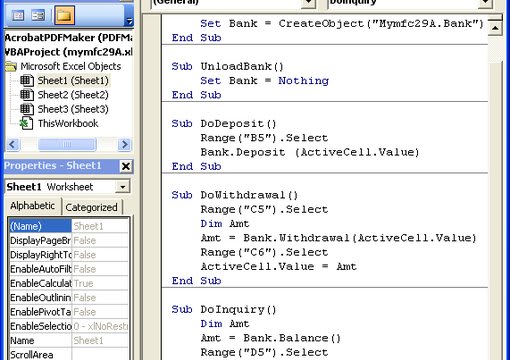The width and height of the screenshot is (510, 360).
Task: Select ThisWorkbook in project tree
Action: (x=68, y=124)
